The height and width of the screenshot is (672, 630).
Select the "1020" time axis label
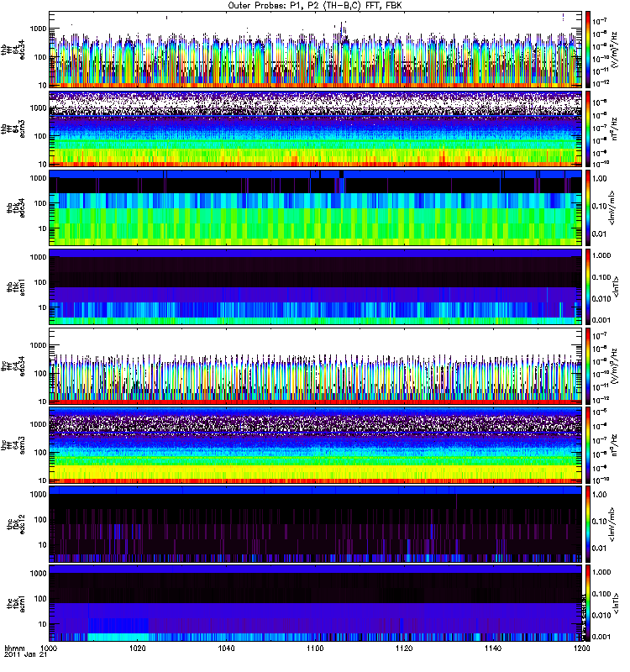click(138, 648)
